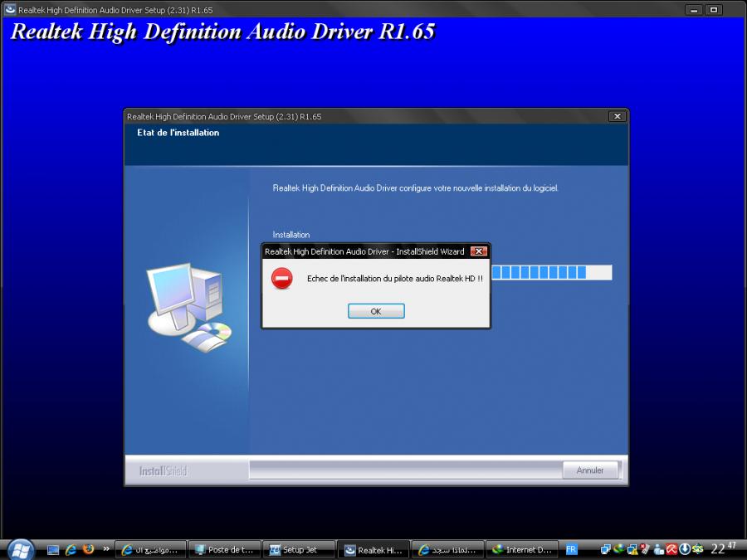Open the Windows Start orb
This screenshot has width=747, height=560.
(20, 549)
